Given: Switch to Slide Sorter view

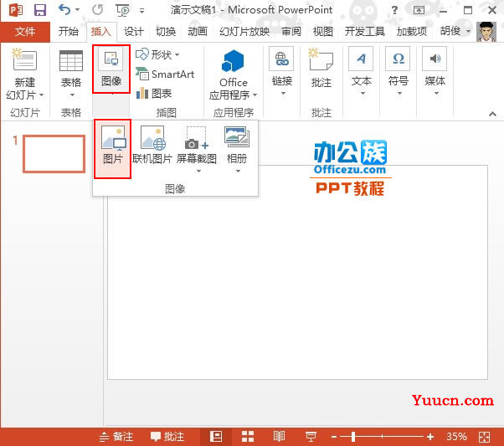Looking at the screenshot, I should tap(248, 436).
